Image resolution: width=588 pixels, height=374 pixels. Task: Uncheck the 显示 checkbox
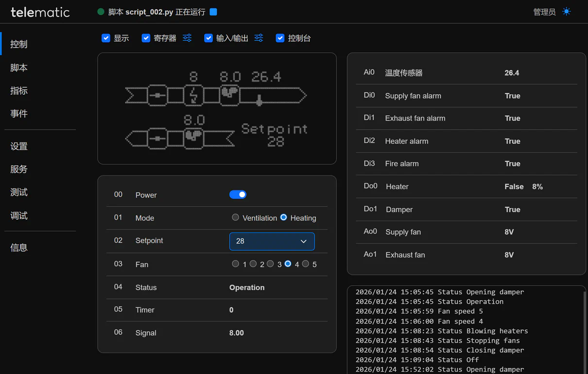[x=106, y=38]
